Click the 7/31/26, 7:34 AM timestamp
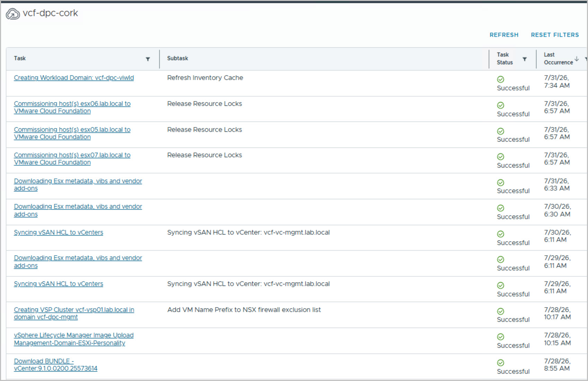 (557, 82)
